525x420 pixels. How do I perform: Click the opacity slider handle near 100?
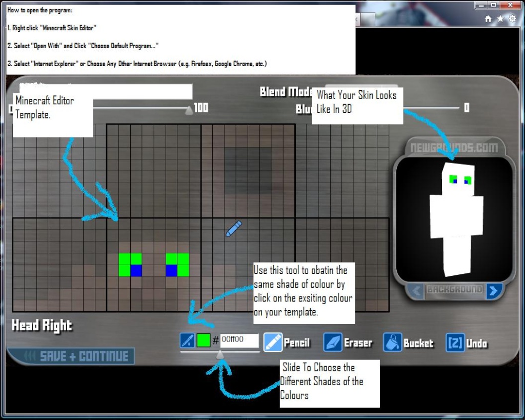tap(189, 110)
